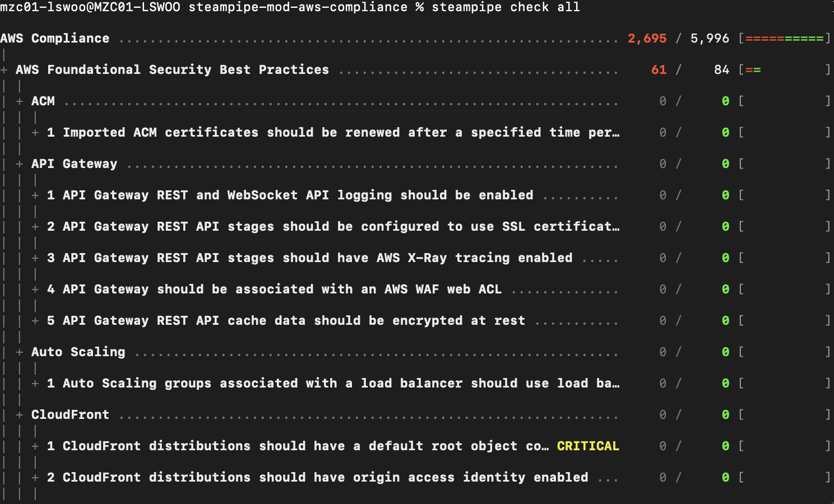Screen dimensions: 834x504
Task: Click the green 0 in CRITICAL row
Action: click(726, 446)
